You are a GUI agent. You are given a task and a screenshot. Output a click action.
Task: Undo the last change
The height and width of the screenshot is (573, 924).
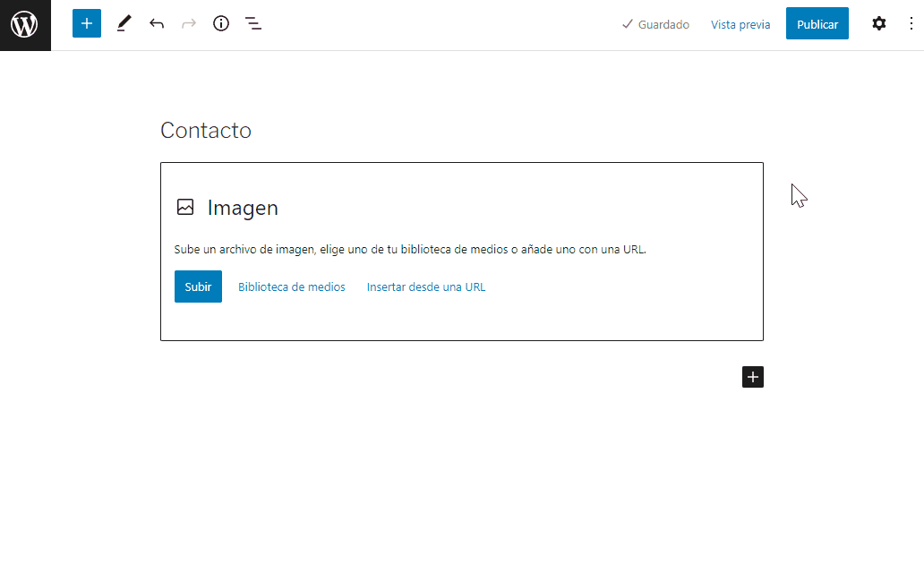(x=156, y=23)
